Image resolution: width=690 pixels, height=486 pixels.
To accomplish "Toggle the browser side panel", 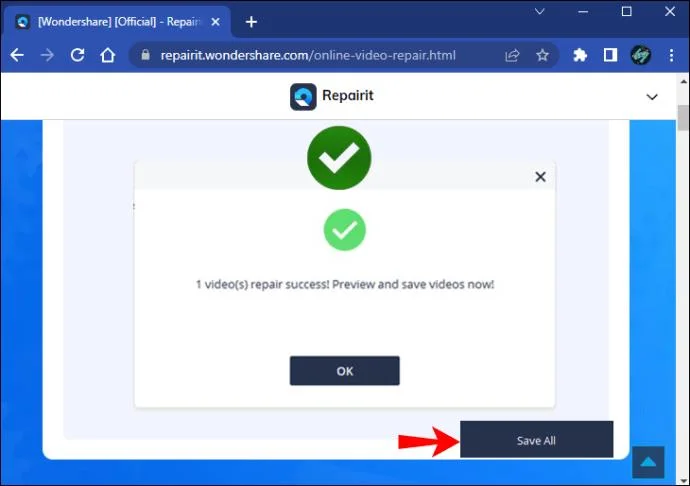I will point(610,55).
